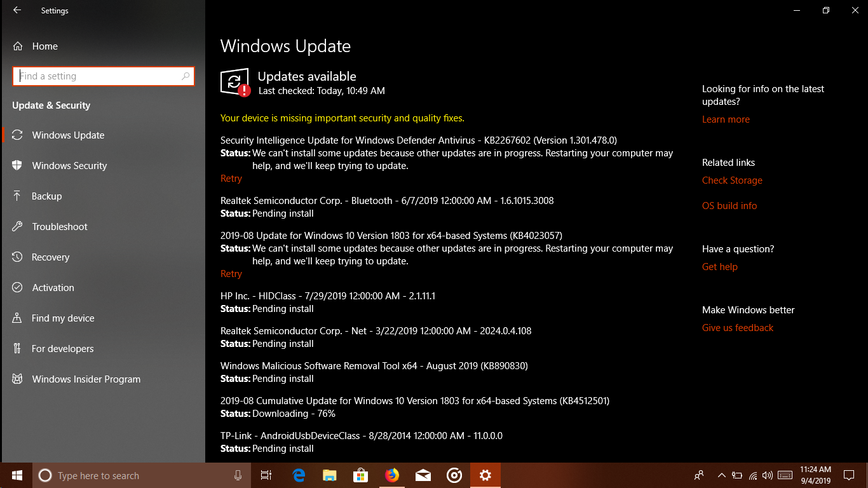Retry the Windows Defender Antivirus update
Screen dimensions: 868x488
point(231,179)
